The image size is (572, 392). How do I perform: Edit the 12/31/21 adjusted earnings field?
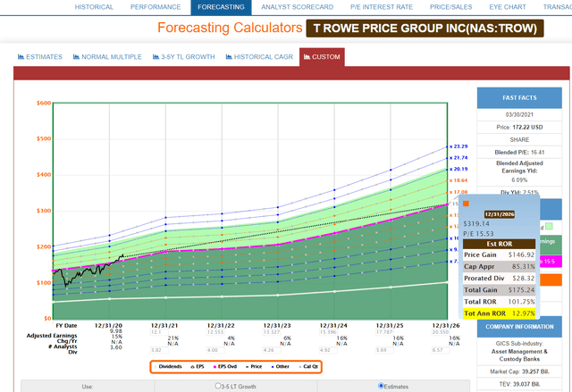coord(159,332)
